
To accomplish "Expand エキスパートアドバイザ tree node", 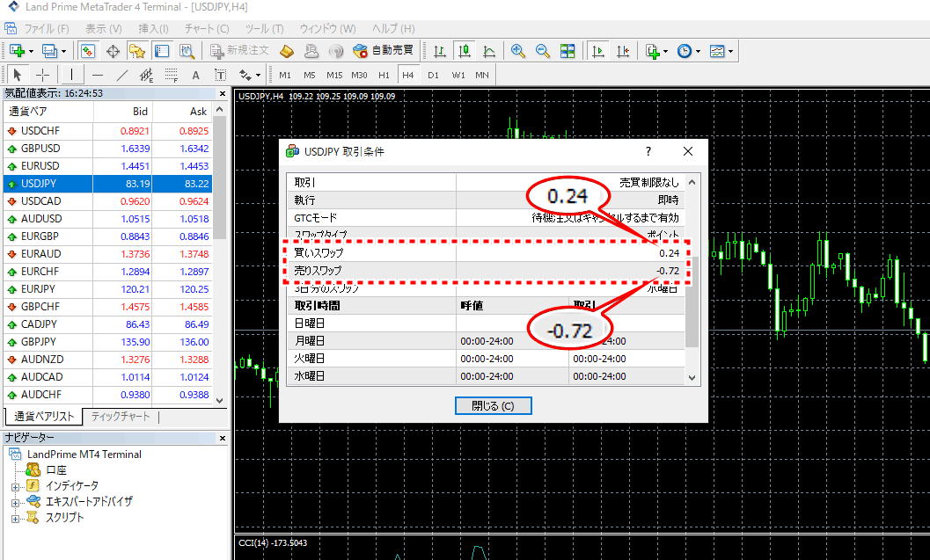I will click(x=16, y=503).
